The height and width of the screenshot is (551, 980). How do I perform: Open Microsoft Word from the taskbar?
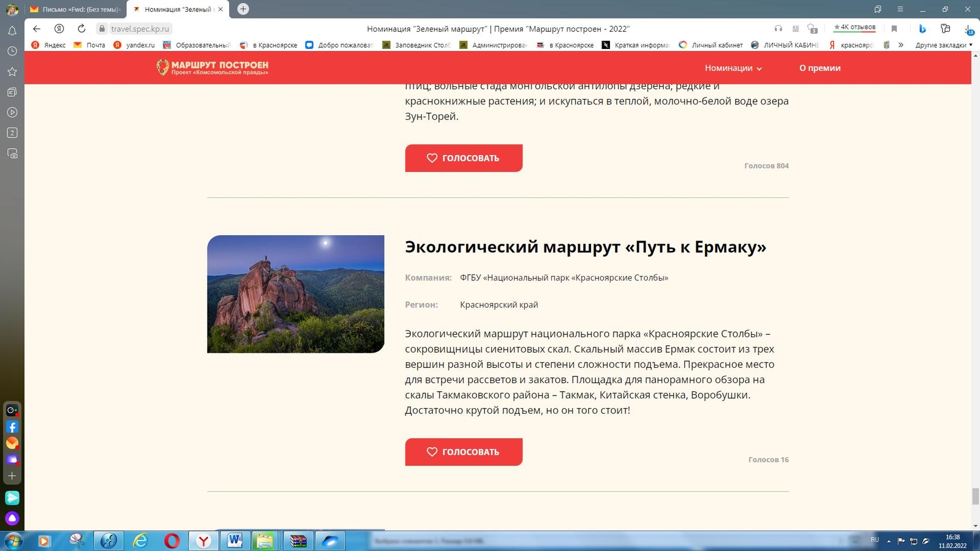click(235, 541)
